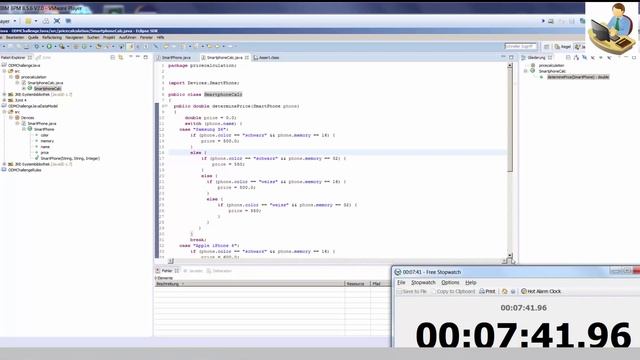The width and height of the screenshot is (640, 360).
Task: Click the External Tools run icon
Action: click(61, 47)
